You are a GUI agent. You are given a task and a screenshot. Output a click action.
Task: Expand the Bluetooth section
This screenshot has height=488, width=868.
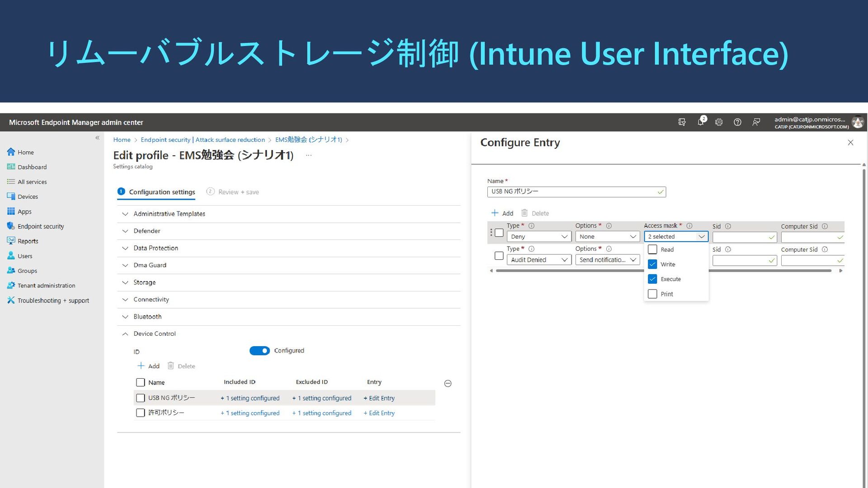click(x=288, y=317)
